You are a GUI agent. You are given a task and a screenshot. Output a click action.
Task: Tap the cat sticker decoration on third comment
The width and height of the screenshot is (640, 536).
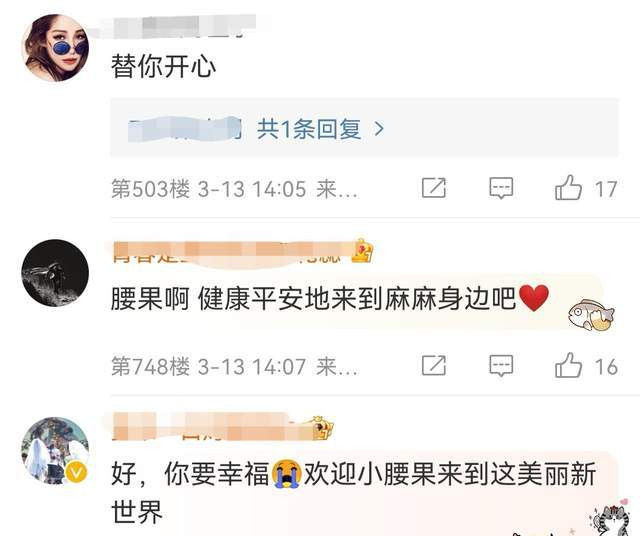click(x=610, y=518)
